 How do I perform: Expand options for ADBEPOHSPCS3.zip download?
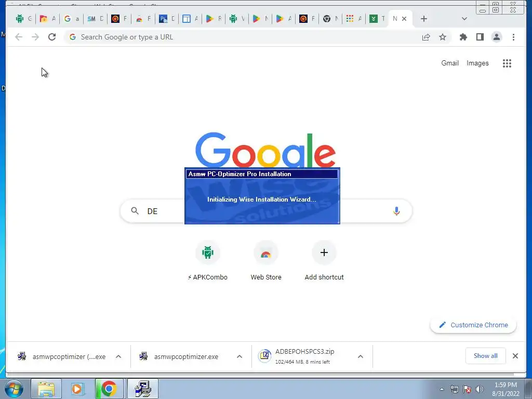click(x=361, y=356)
